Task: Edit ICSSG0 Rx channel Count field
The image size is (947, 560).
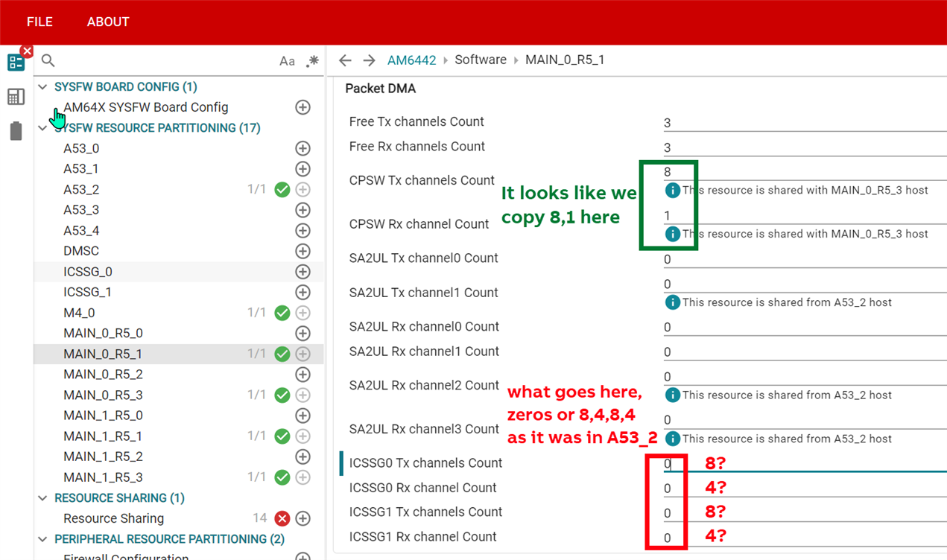Action: (805, 489)
